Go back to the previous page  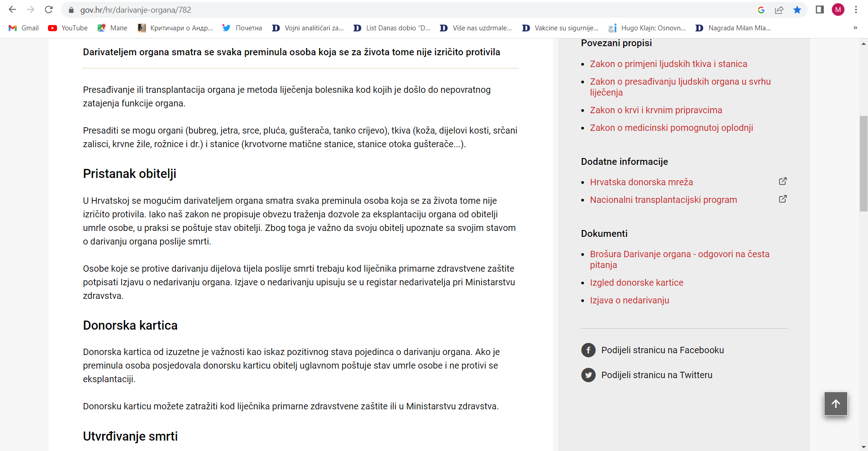point(12,10)
